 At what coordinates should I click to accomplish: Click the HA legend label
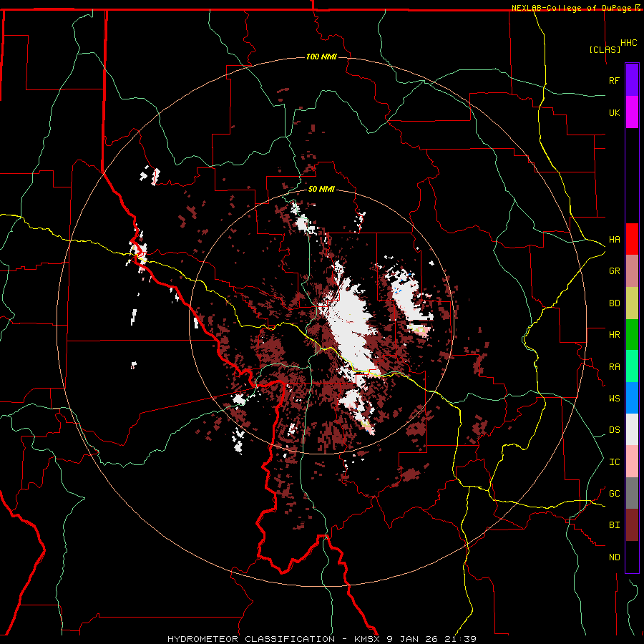click(614, 240)
